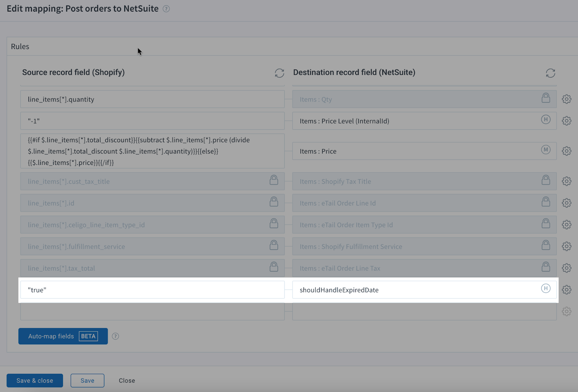Edit Items : Price destination field
The height and width of the screenshot is (392, 578).
(x=424, y=151)
